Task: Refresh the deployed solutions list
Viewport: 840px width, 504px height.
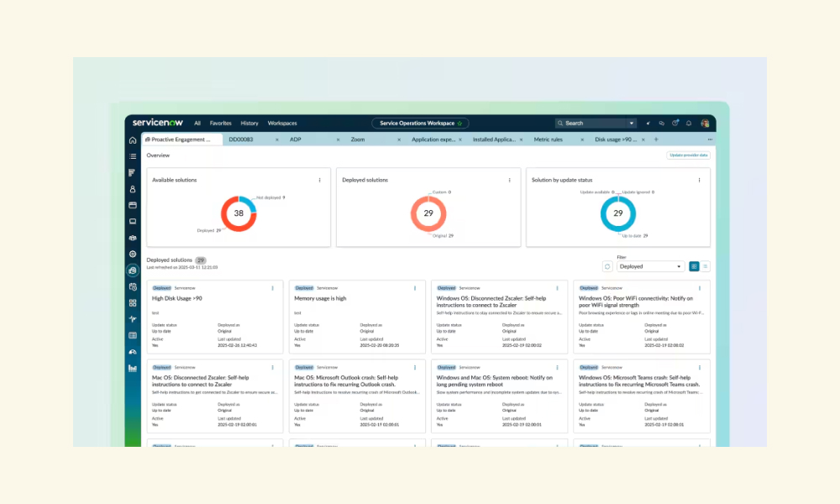Action: [x=607, y=266]
